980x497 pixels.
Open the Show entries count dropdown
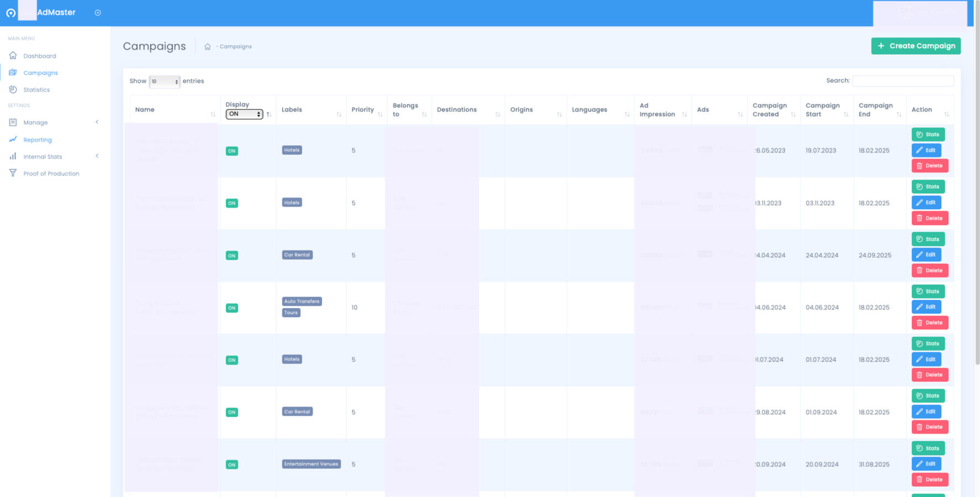click(x=165, y=82)
